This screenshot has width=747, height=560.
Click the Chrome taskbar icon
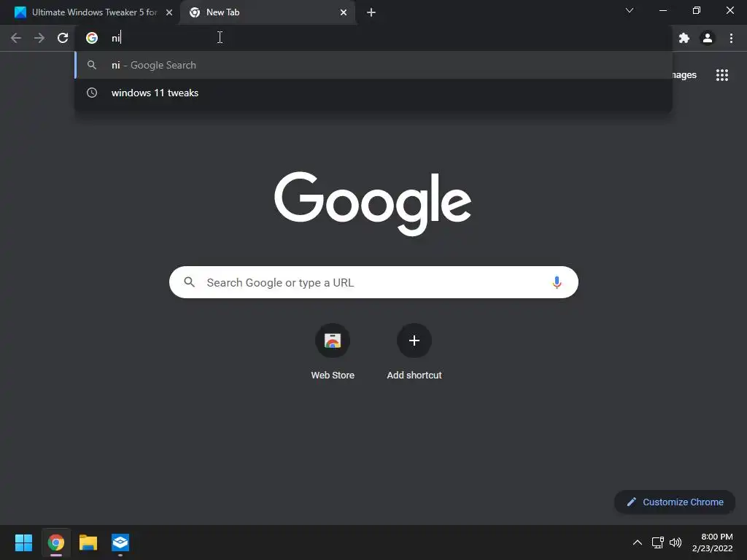coord(55,542)
